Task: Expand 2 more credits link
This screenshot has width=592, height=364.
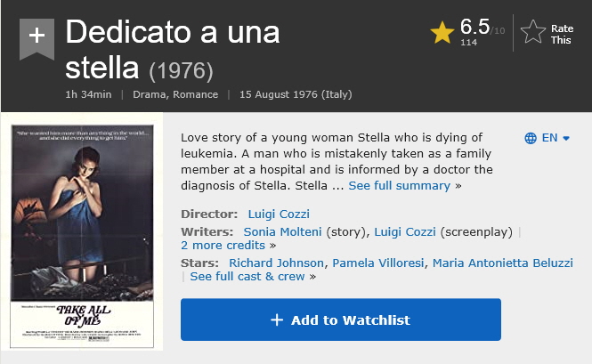Action: (223, 246)
